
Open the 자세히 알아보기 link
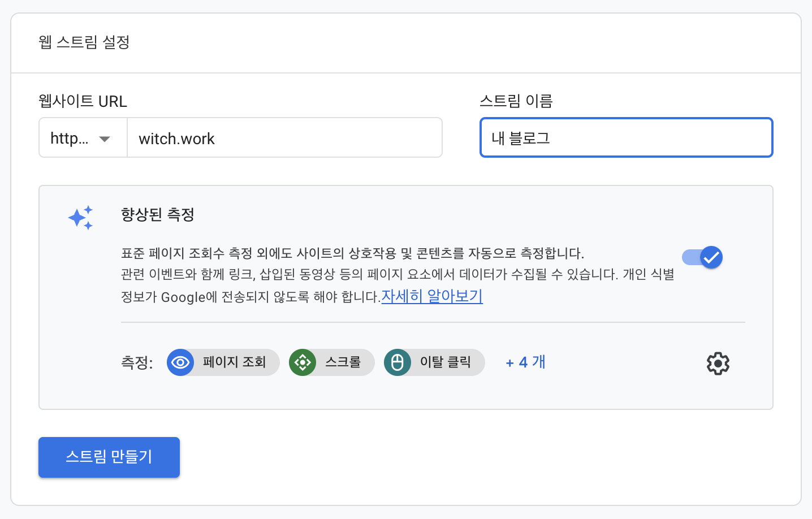tap(432, 296)
